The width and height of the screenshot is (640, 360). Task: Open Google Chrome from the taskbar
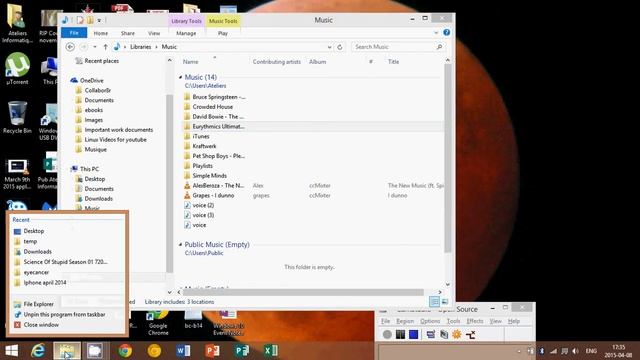coord(125,351)
